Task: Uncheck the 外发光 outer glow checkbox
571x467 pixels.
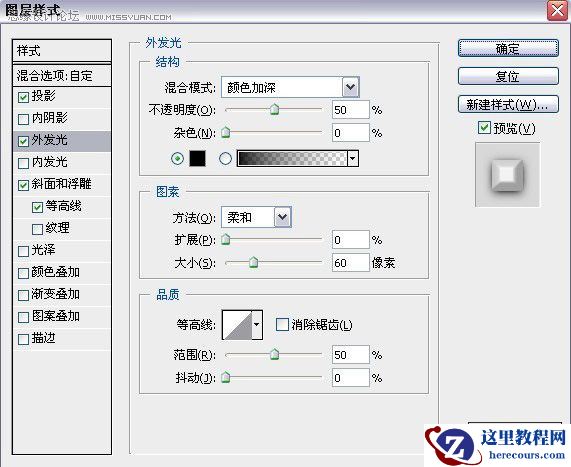Action: [23, 141]
